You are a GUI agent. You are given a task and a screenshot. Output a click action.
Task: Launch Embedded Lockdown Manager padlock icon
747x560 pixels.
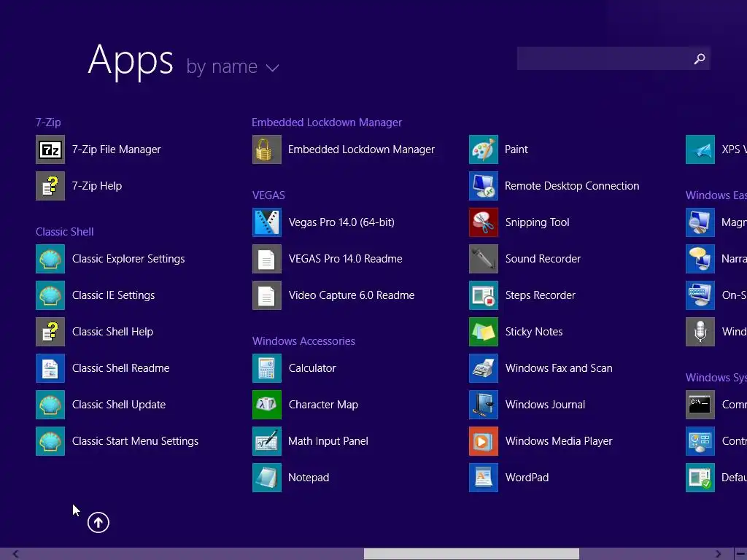tap(267, 149)
